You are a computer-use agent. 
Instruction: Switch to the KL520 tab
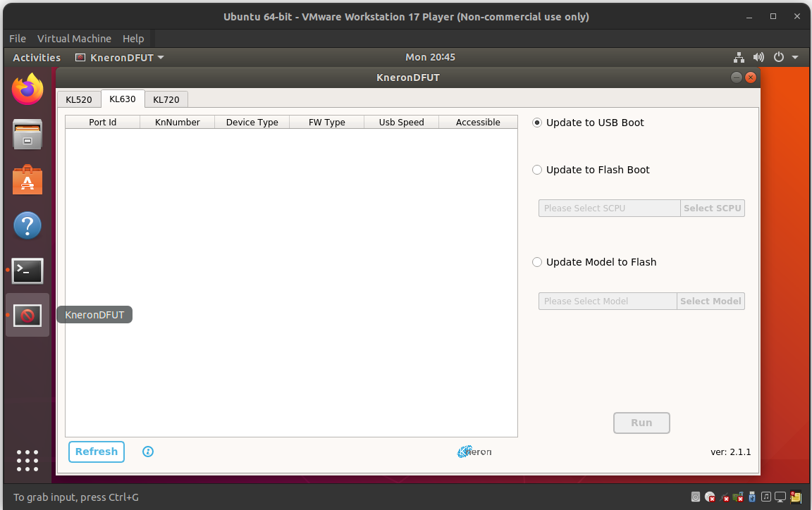(79, 99)
